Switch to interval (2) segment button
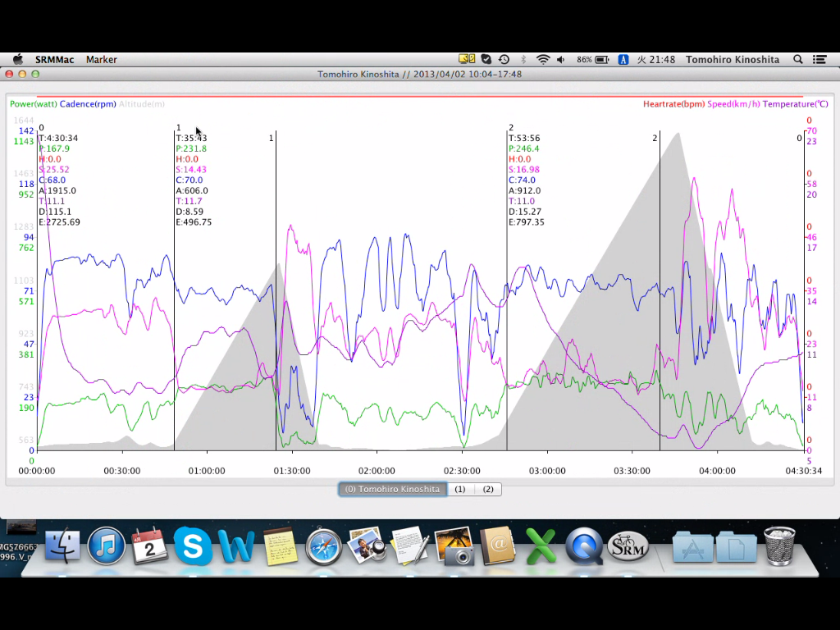The image size is (840, 630). [488, 490]
